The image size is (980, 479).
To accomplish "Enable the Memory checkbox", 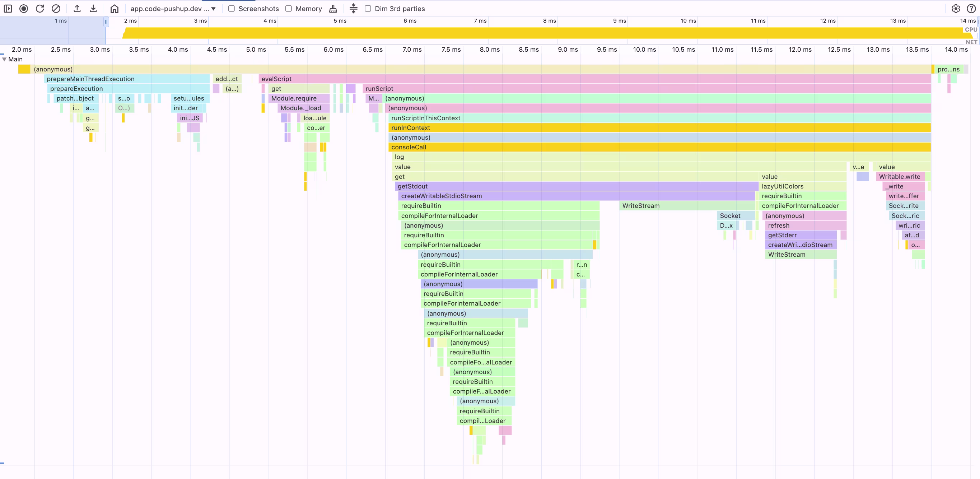I will click(x=289, y=8).
